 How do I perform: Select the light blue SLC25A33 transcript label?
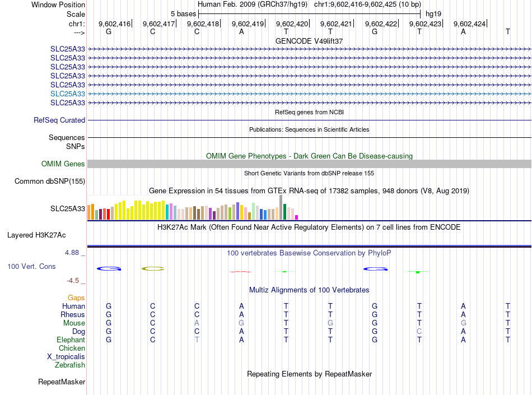pyautogui.click(x=68, y=94)
